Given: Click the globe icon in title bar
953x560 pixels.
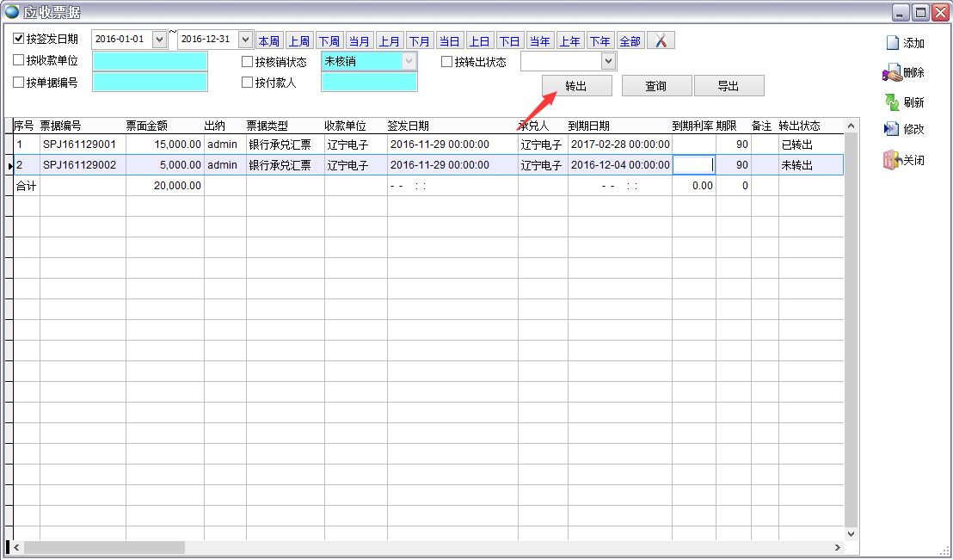Looking at the screenshot, I should 12,12.
